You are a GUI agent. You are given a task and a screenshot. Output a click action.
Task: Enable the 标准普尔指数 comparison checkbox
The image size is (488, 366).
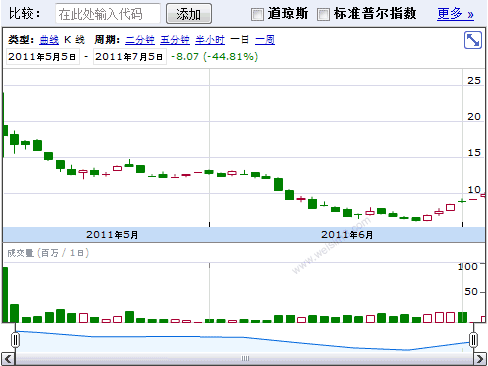323,14
